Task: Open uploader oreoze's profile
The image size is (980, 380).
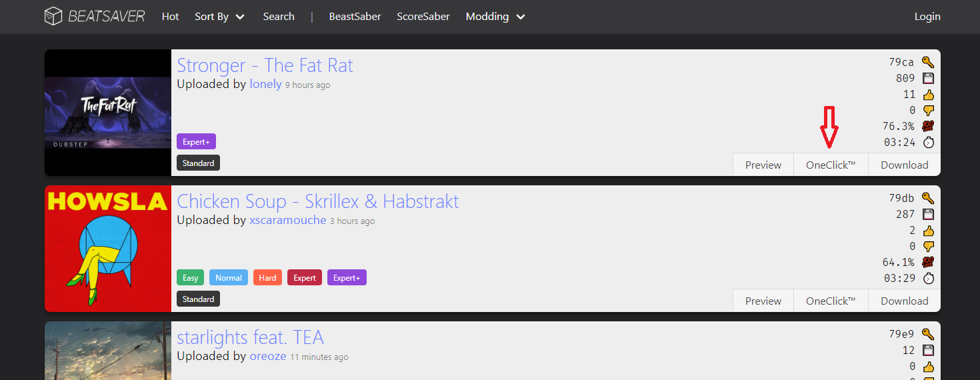Action: tap(268, 357)
